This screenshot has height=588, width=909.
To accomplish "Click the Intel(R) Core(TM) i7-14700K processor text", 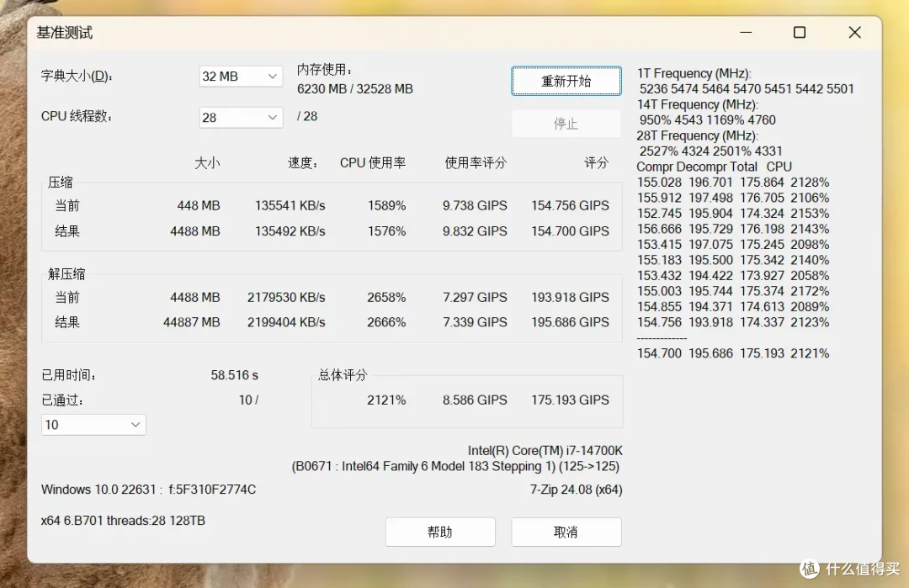I will (x=545, y=451).
